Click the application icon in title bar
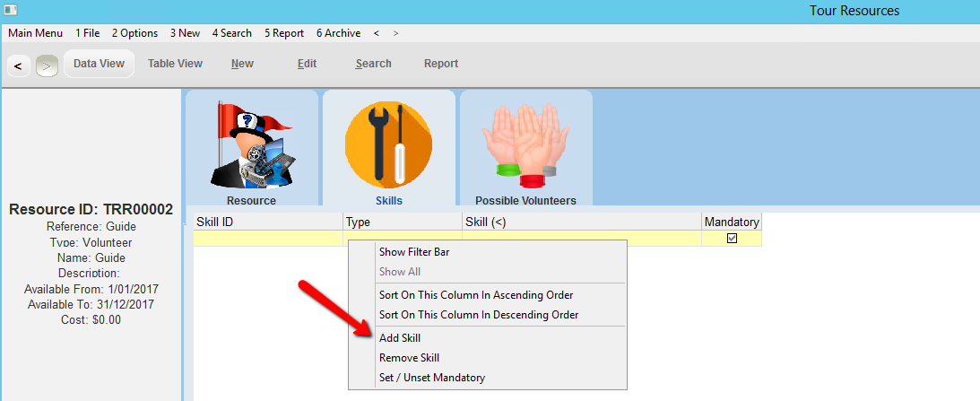980x401 pixels. pos(11,11)
